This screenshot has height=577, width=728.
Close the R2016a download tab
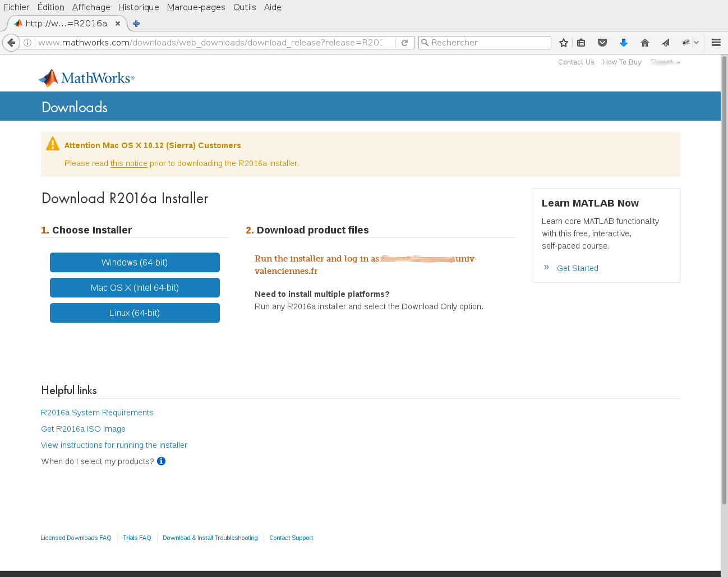coord(118,24)
